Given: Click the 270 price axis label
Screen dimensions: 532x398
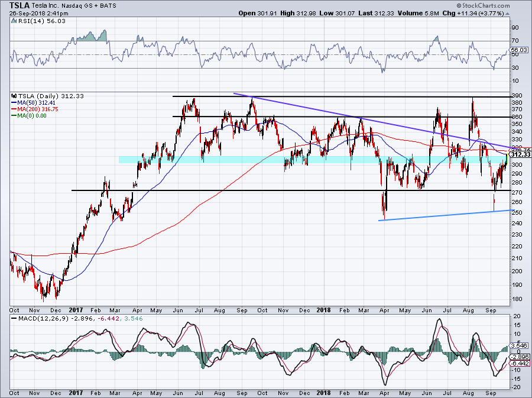Looking at the screenshot, I should [x=517, y=192].
